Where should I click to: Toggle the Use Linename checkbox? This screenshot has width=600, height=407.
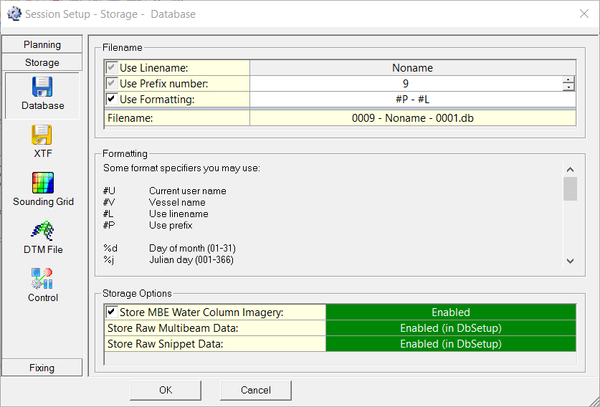(x=111, y=68)
